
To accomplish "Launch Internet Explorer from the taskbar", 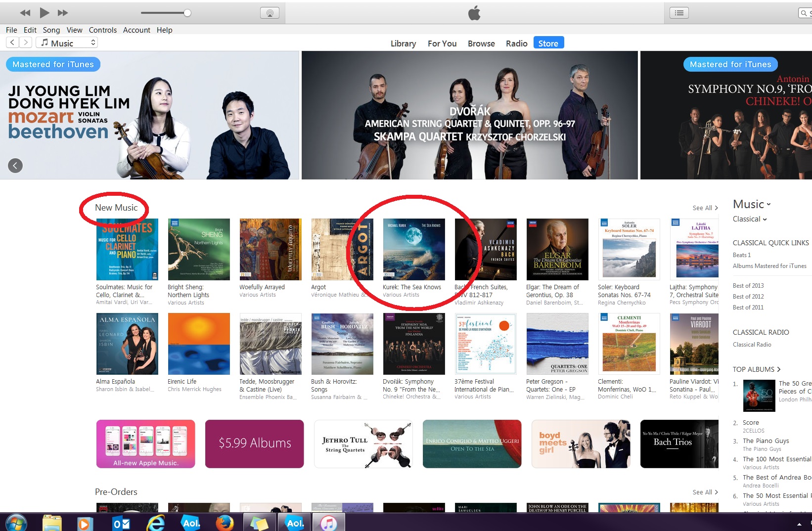I will tap(156, 523).
